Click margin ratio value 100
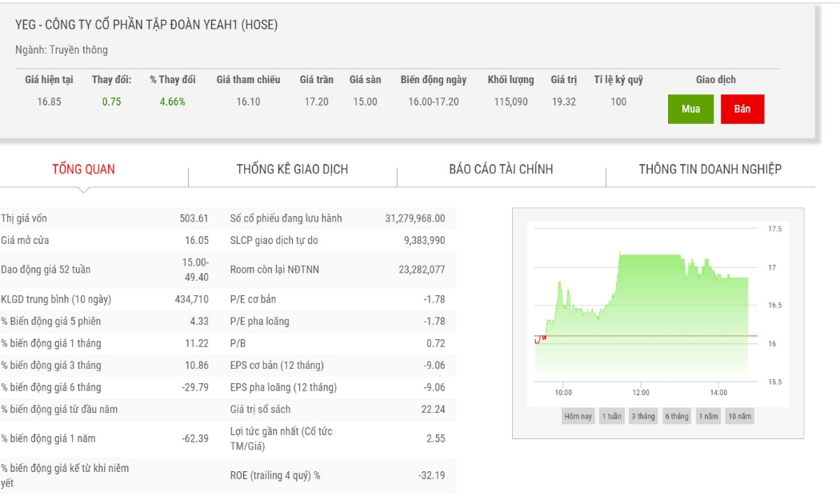This screenshot has width=840, height=504. tap(618, 102)
